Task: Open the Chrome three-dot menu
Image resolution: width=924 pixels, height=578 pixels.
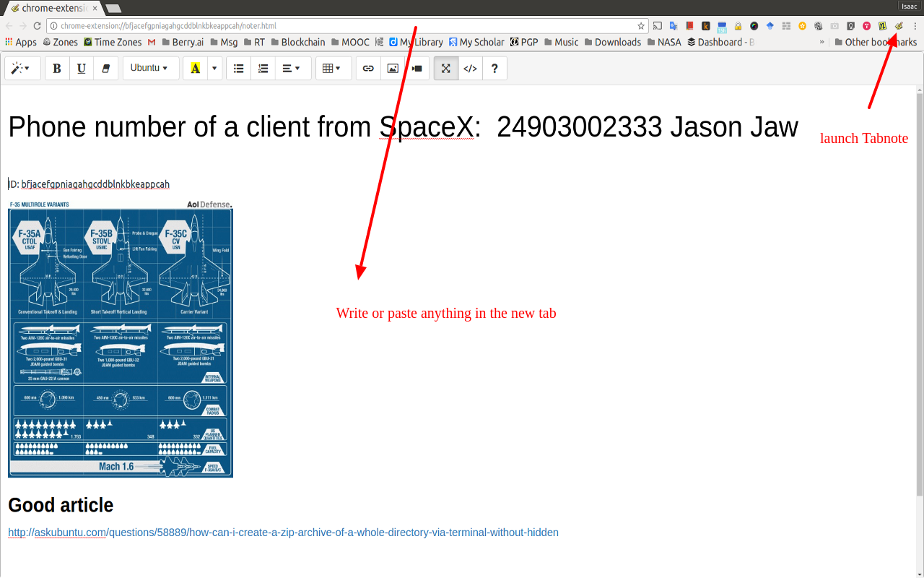Action: pyautogui.click(x=915, y=26)
